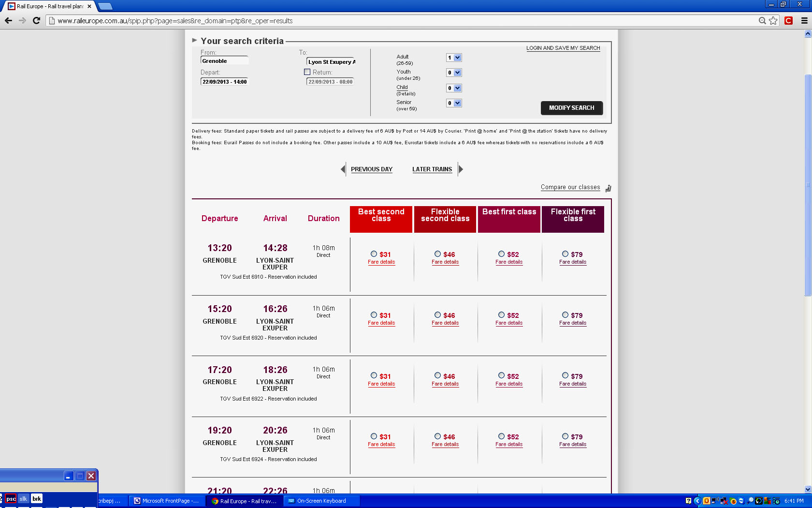
Task: Click the Depart date field
Action: coord(224,82)
